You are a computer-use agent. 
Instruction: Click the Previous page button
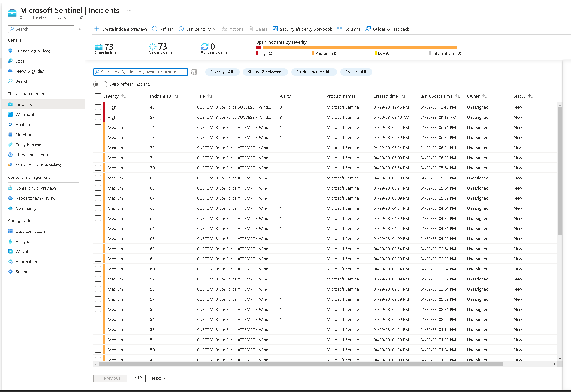110,378
